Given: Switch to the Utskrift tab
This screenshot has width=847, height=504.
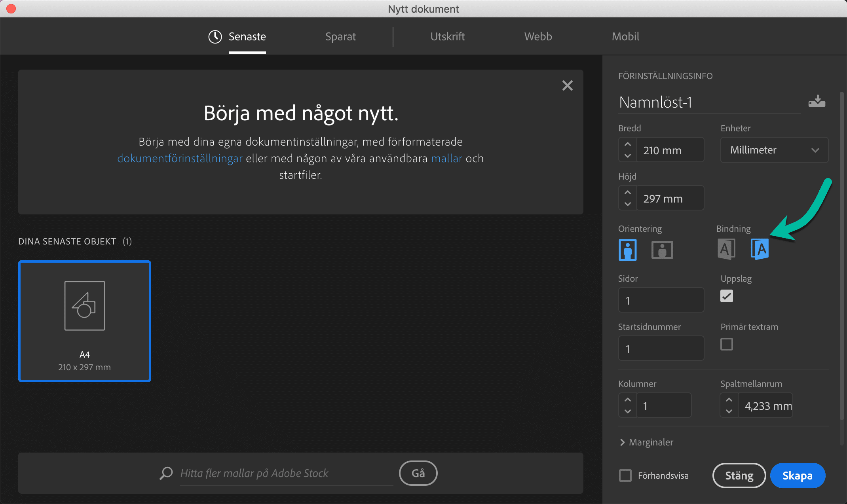Looking at the screenshot, I should coord(447,37).
